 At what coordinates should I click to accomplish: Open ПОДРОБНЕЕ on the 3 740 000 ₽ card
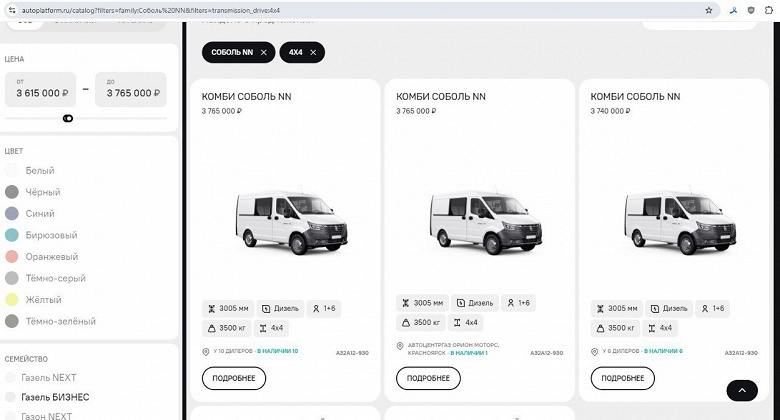click(x=622, y=378)
